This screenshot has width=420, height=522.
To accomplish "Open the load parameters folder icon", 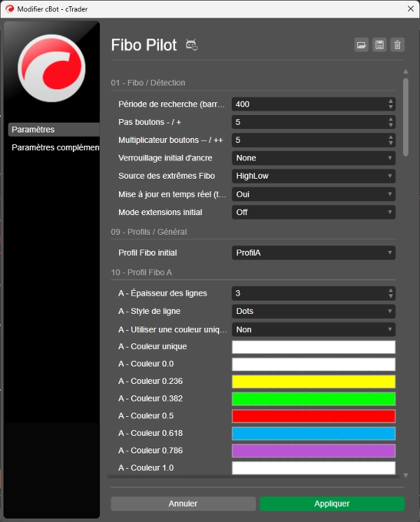I will coord(361,45).
